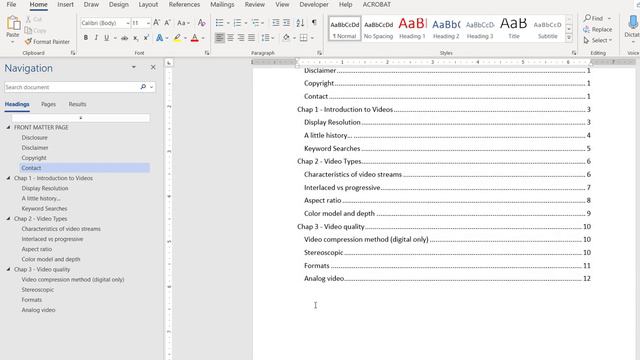Viewport: 640px width, 360px height.
Task: Click the Increase Font Size icon
Action: pyautogui.click(x=156, y=23)
